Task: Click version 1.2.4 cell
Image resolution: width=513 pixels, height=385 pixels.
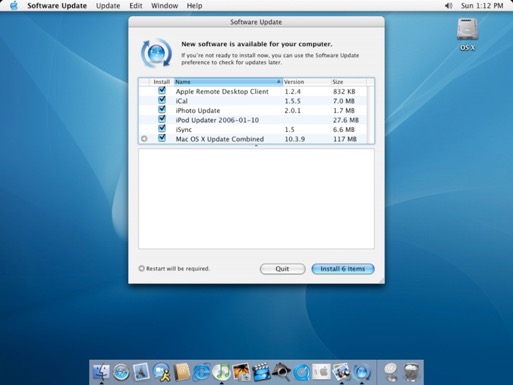Action: (292, 91)
